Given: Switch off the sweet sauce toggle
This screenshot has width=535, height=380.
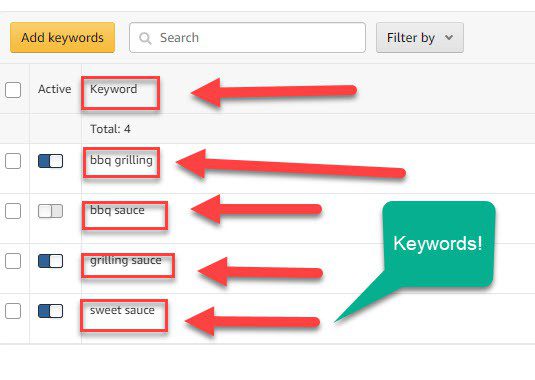Looking at the screenshot, I should coord(50,311).
